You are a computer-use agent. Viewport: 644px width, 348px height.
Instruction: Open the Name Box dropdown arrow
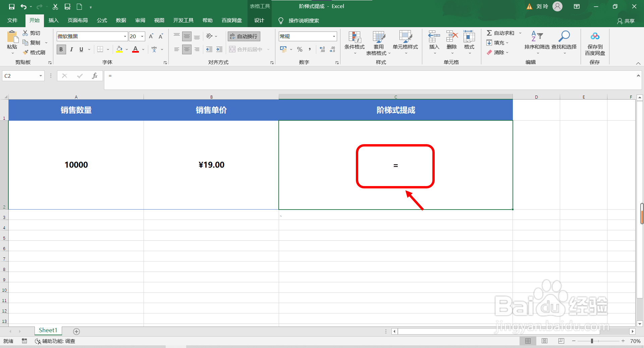click(x=41, y=76)
